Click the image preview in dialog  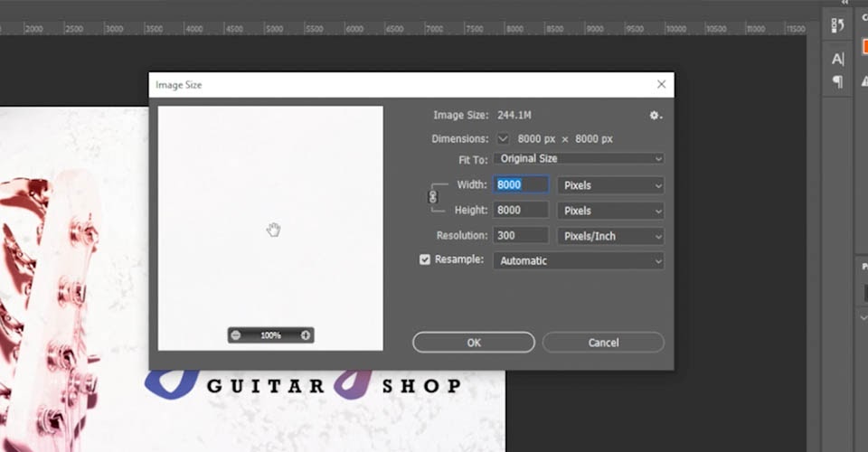tap(270, 229)
